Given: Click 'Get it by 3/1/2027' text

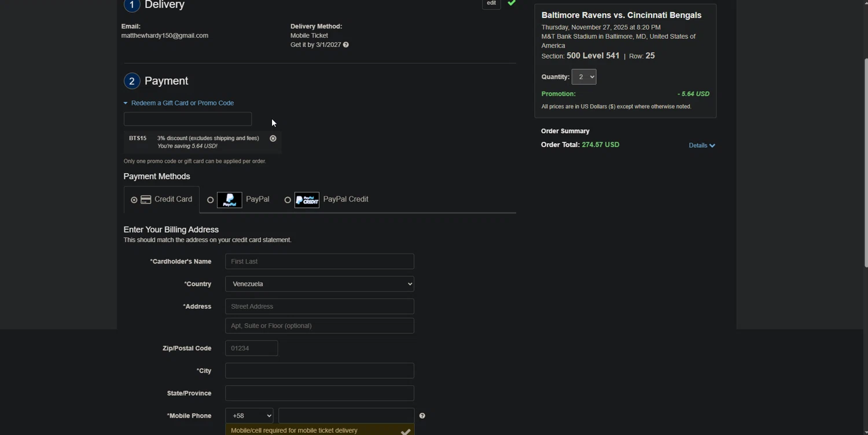Looking at the screenshot, I should click(315, 45).
